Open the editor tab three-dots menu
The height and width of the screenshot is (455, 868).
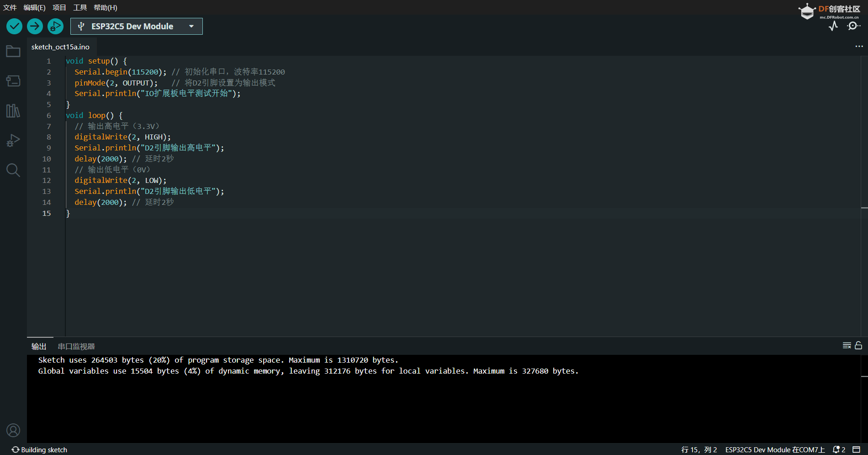859,47
